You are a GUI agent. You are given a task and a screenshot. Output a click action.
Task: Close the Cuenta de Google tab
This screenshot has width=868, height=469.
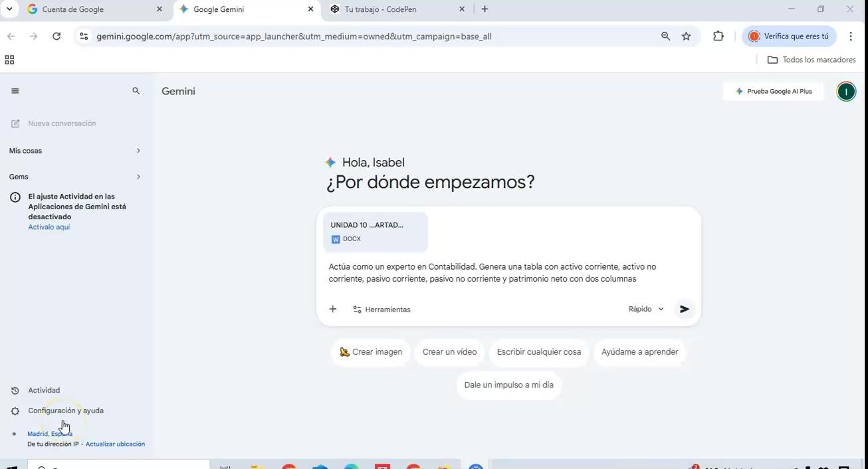[x=159, y=9]
